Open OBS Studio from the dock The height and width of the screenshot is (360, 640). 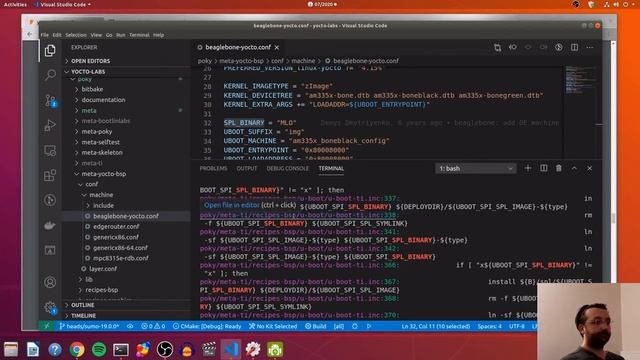pyautogui.click(x=165, y=349)
